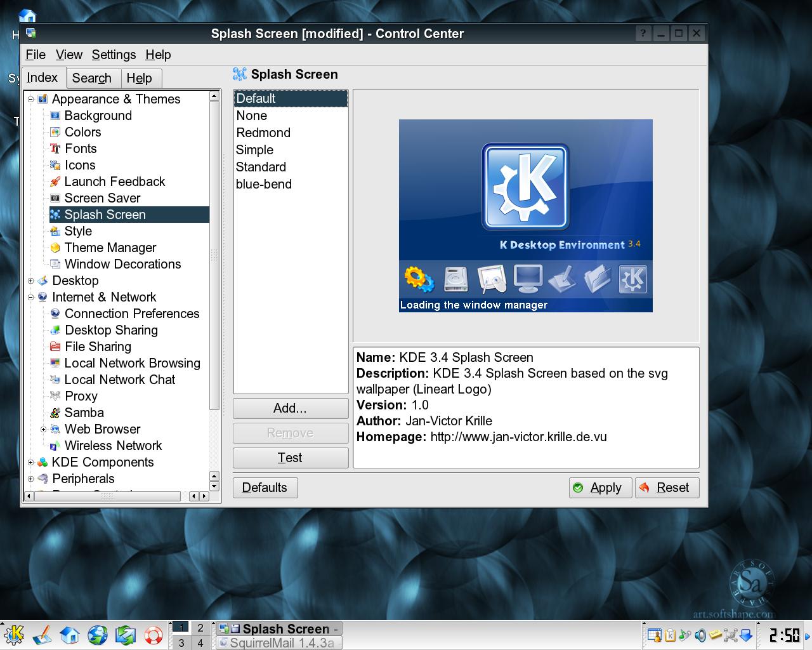The image size is (812, 650).
Task: Open the View menu
Action: pyautogui.click(x=69, y=55)
